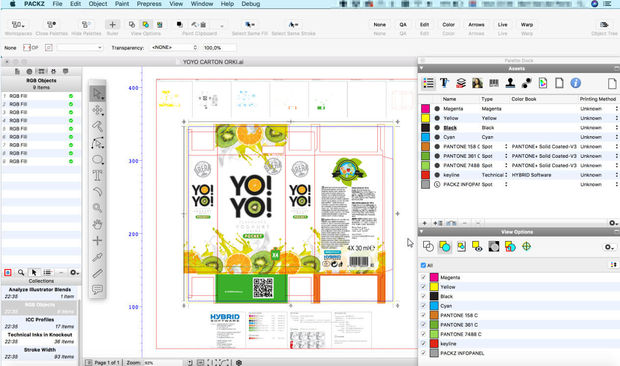Open the Images asset (Mona Lisa) icon
620x366 pixels.
(477, 83)
